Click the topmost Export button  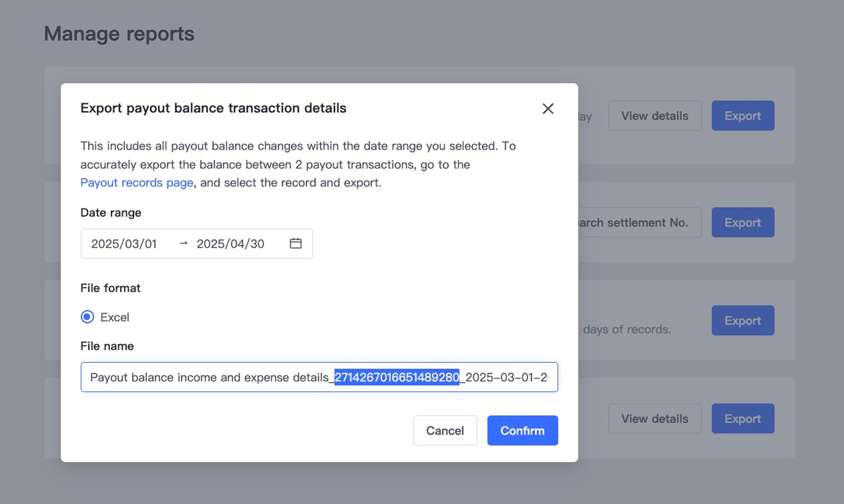tap(742, 116)
